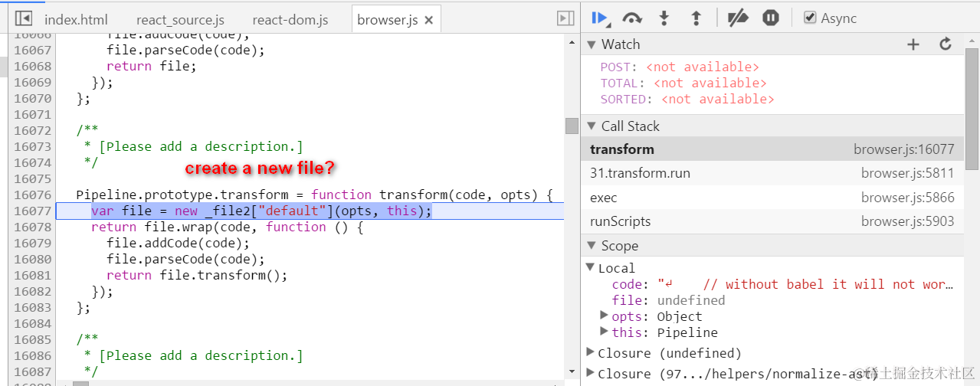This screenshot has width=980, height=386.
Task: Expand the opts Object variable
Action: [605, 316]
